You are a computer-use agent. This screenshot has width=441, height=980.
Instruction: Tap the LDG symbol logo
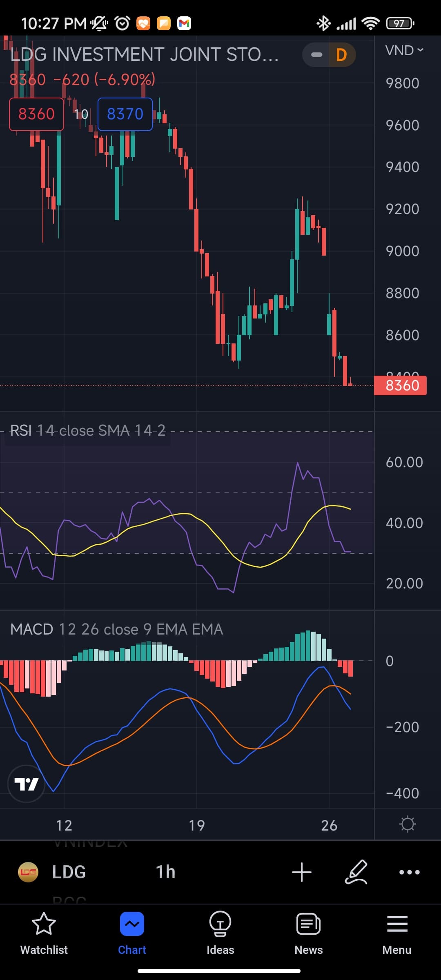click(x=28, y=872)
